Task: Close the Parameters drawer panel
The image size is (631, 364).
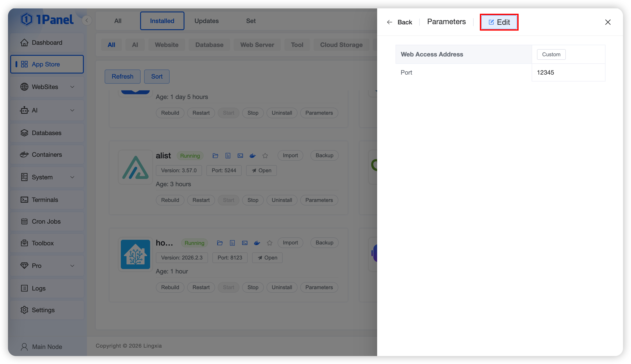Action: [608, 22]
